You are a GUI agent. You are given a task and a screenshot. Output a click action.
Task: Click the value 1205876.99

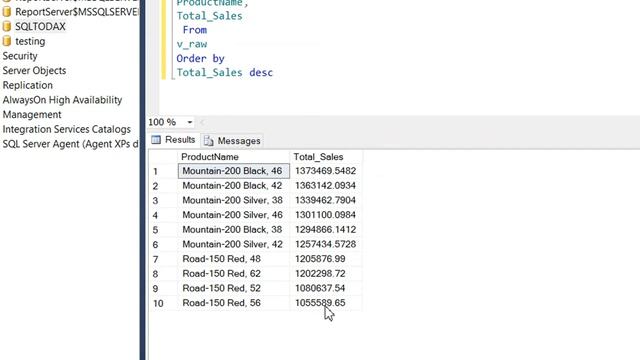[x=320, y=259]
